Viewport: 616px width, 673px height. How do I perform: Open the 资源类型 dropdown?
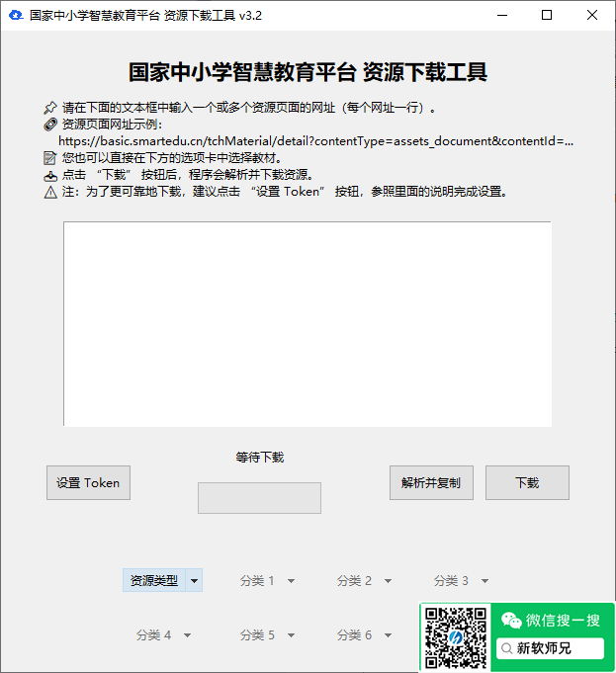pos(163,581)
